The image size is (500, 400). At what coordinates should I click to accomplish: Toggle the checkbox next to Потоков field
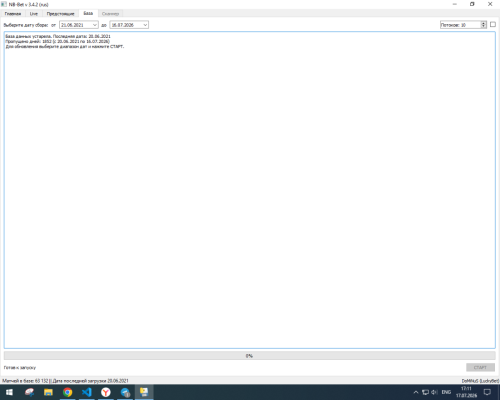493,24
